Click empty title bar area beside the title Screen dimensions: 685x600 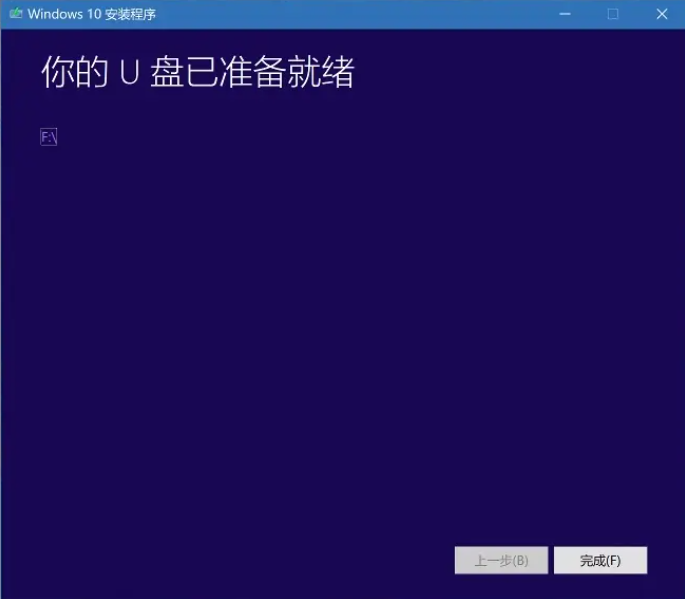coord(349,14)
